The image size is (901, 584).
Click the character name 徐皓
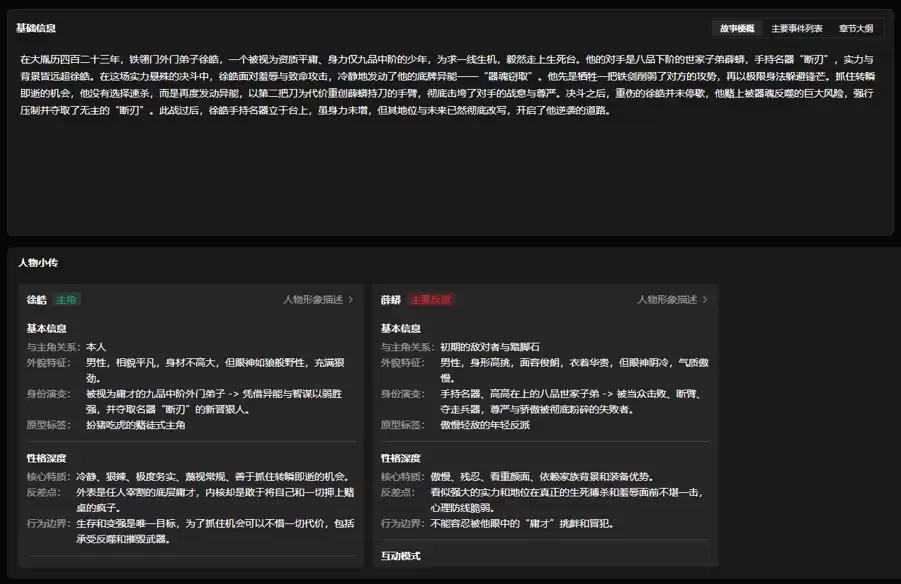(36, 299)
